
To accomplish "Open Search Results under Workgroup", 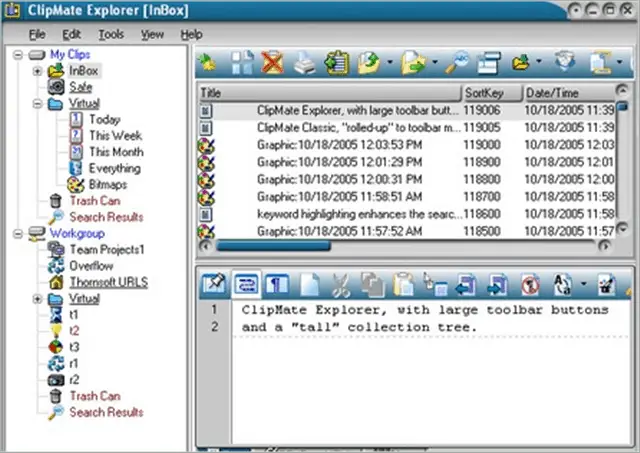I will (x=106, y=412).
